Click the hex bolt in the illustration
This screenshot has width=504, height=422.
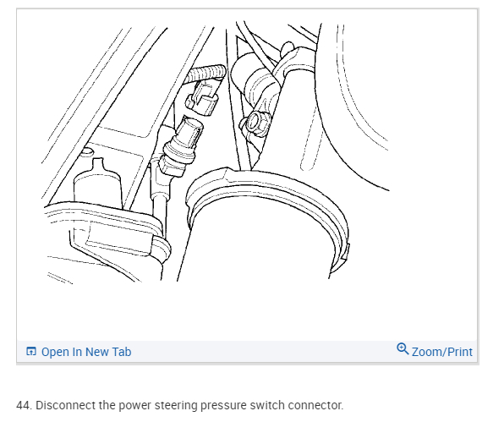(x=254, y=123)
